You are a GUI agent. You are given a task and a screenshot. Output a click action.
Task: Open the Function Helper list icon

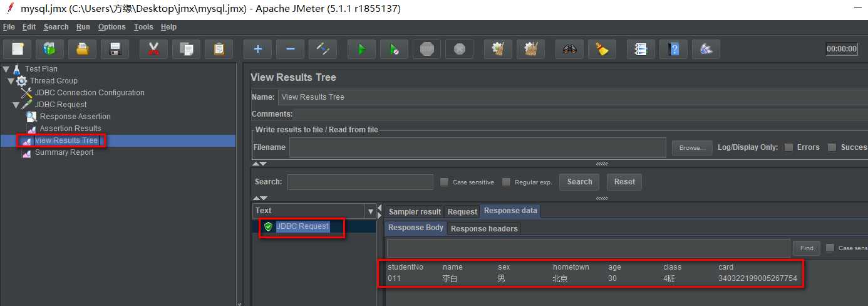pyautogui.click(x=641, y=49)
